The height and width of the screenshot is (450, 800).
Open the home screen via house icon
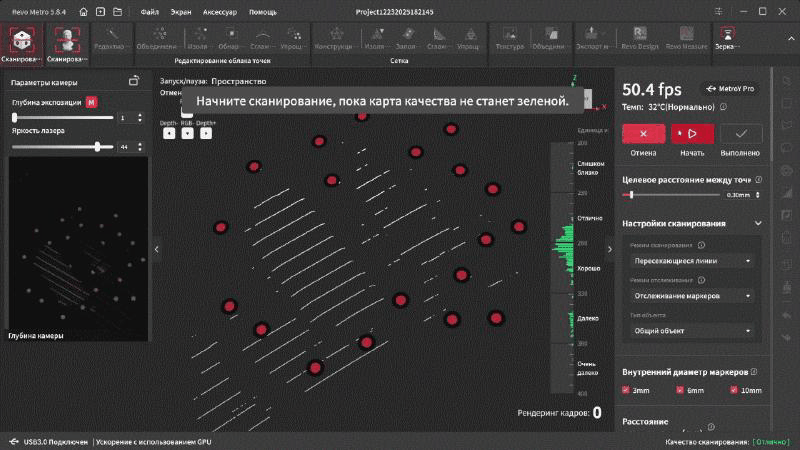(83, 12)
